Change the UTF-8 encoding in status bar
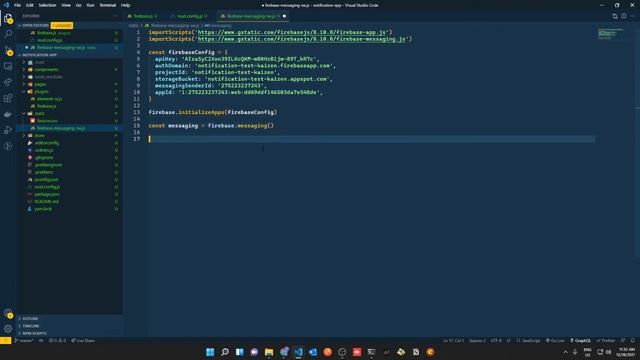This screenshot has width=640, height=360. 496,340
